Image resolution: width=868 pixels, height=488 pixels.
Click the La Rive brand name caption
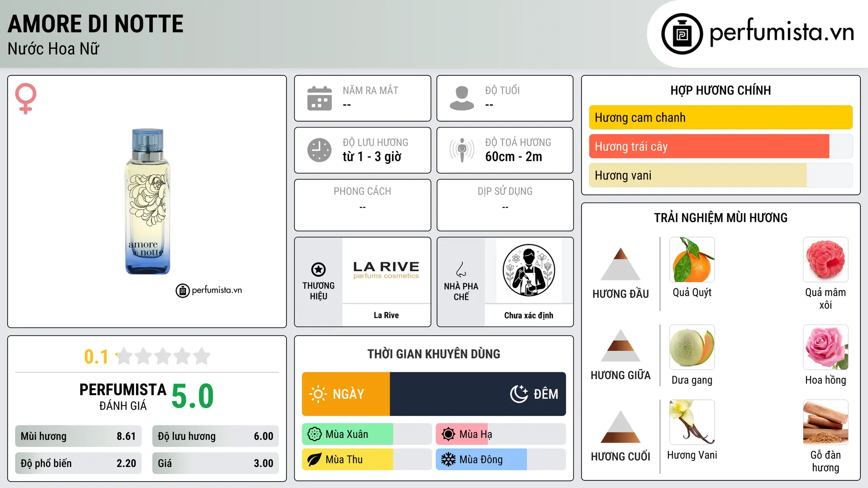[x=386, y=315]
